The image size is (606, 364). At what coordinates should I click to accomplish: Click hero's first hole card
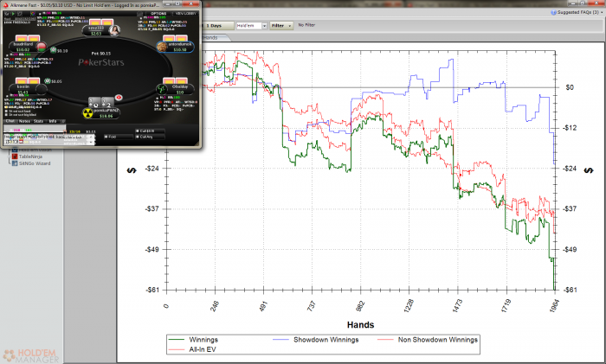(x=94, y=102)
